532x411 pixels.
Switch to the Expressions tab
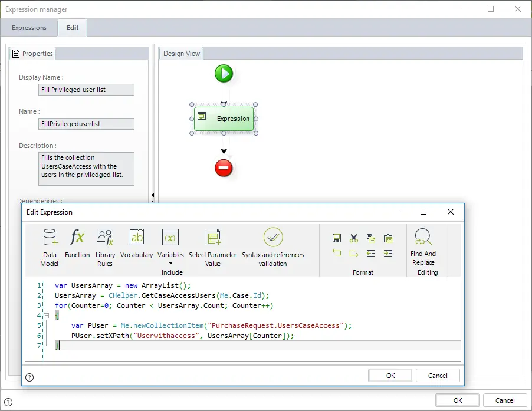[29, 28]
